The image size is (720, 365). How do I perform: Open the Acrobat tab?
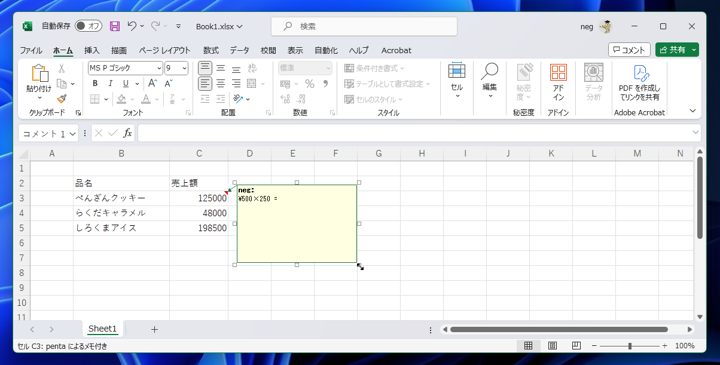coord(396,51)
